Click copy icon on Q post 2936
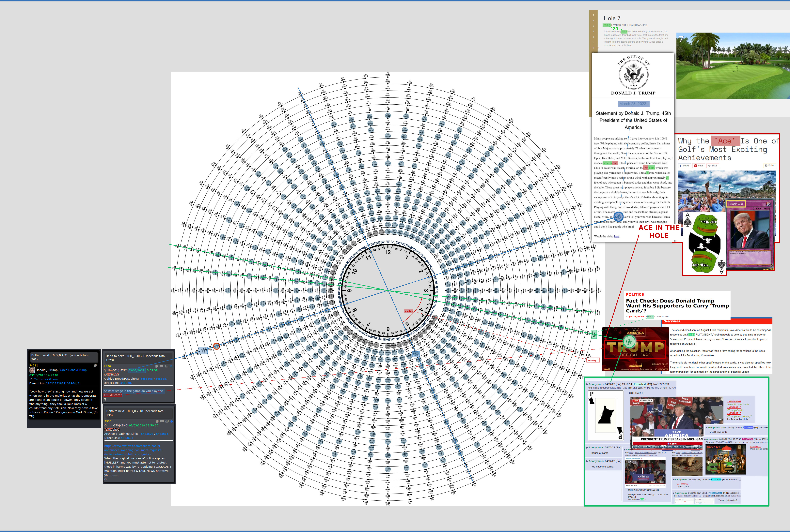Viewport: 790px width, 532px height. click(157, 366)
